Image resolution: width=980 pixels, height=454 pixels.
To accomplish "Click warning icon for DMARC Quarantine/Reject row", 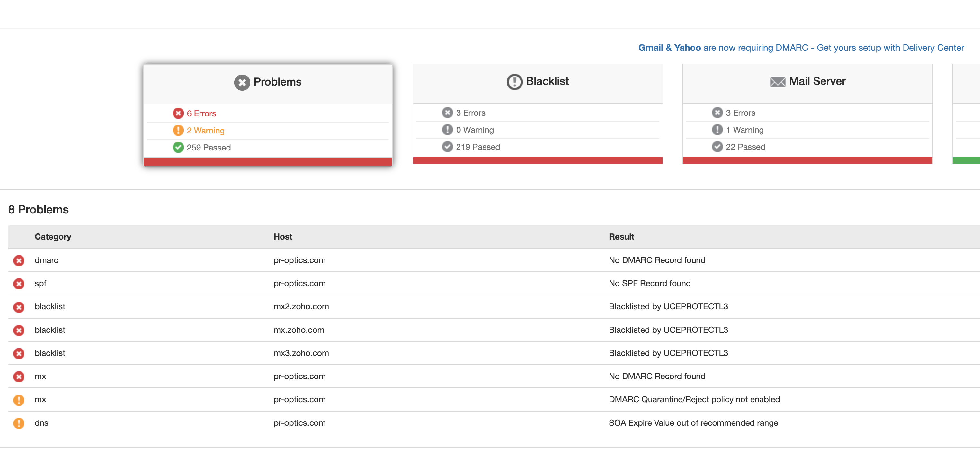I will [19, 400].
